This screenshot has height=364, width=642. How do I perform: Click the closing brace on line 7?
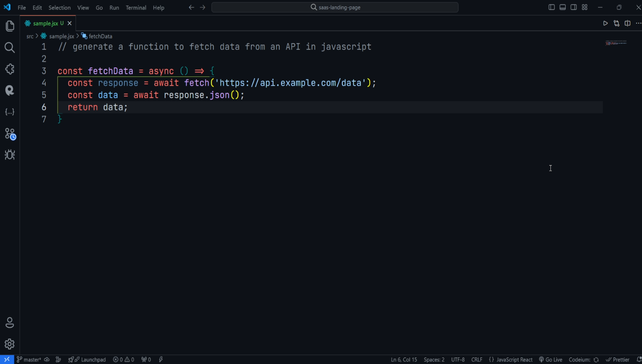(x=60, y=119)
